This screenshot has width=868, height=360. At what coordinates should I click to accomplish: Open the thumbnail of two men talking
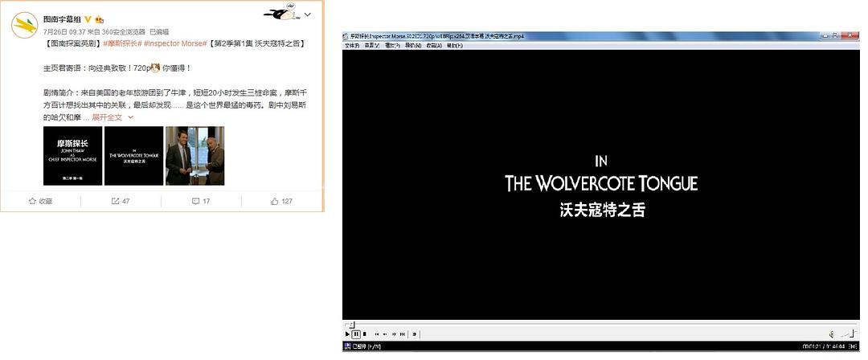tap(194, 156)
